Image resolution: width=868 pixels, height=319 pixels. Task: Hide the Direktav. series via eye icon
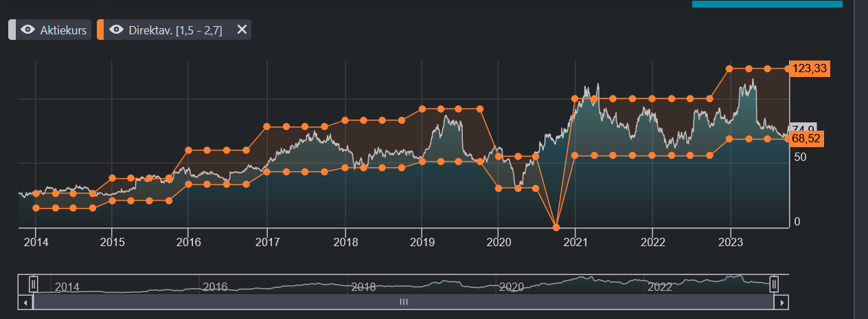tap(117, 30)
